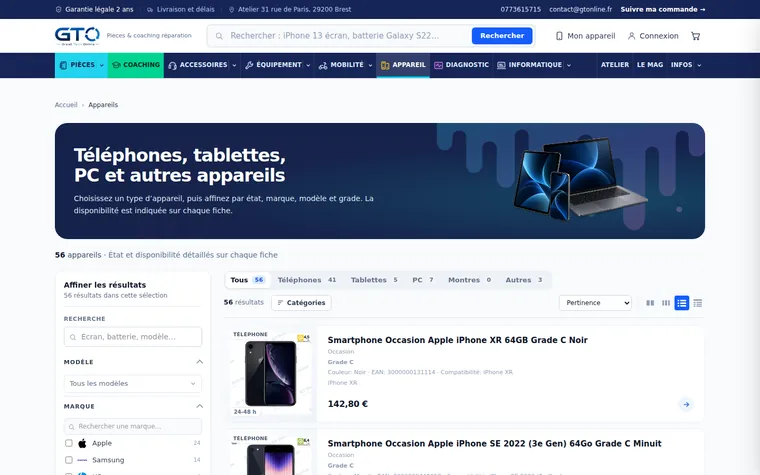
Task: Click the Informatique computer icon
Action: tap(501, 65)
